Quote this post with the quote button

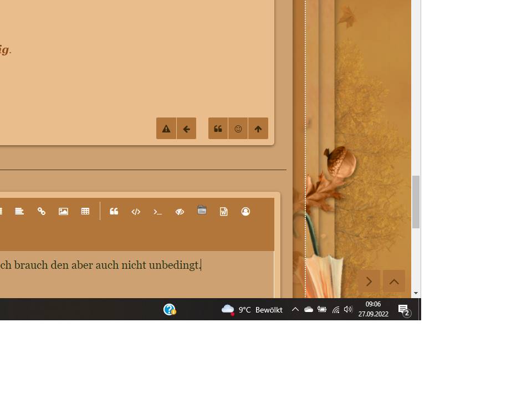(x=218, y=129)
